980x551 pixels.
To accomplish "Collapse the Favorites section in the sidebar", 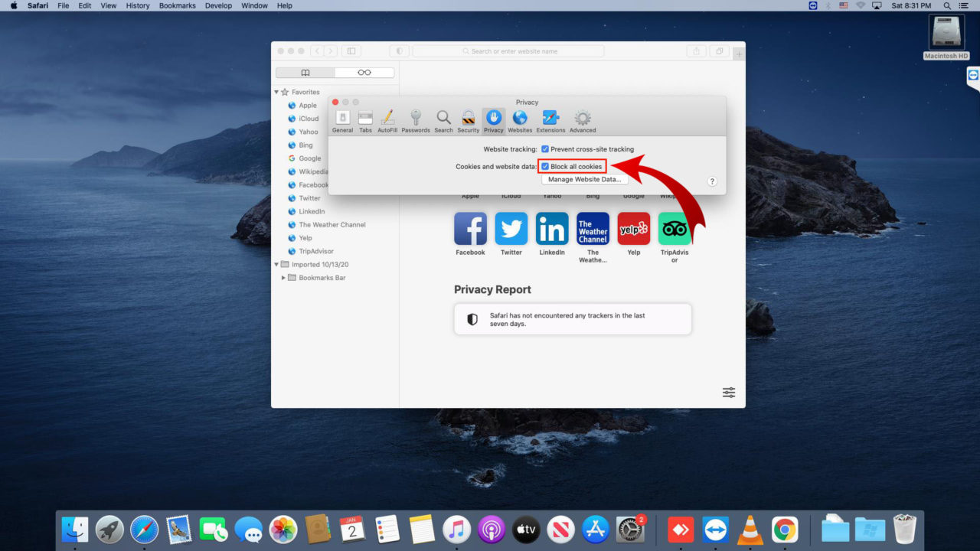I will [x=276, y=91].
